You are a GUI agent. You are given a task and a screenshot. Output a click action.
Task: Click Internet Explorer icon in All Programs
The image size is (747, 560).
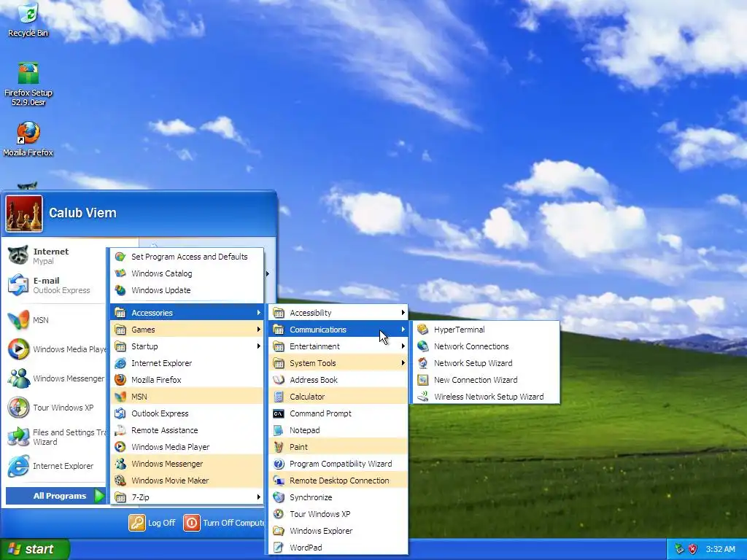(x=120, y=363)
